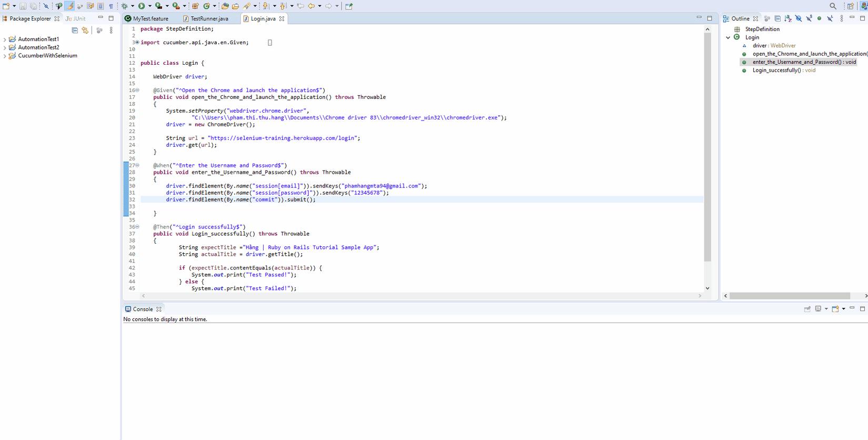Viewport: 868px width, 440px height.
Task: Click the editor scroll-down arrow
Action: (x=708, y=288)
